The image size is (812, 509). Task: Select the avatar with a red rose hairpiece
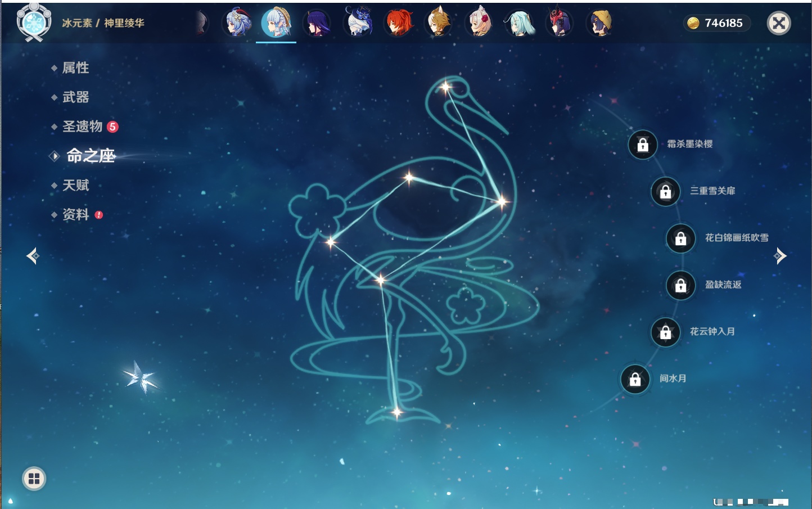tap(479, 23)
